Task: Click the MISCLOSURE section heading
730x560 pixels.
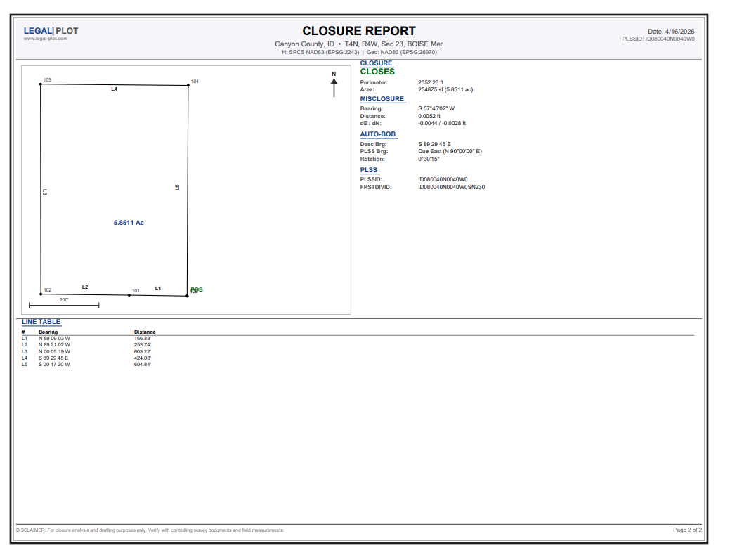Action: (x=382, y=98)
